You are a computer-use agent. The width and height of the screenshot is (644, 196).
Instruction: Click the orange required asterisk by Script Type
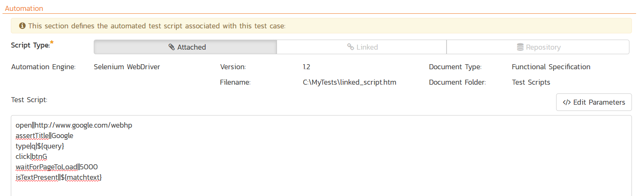click(x=52, y=43)
